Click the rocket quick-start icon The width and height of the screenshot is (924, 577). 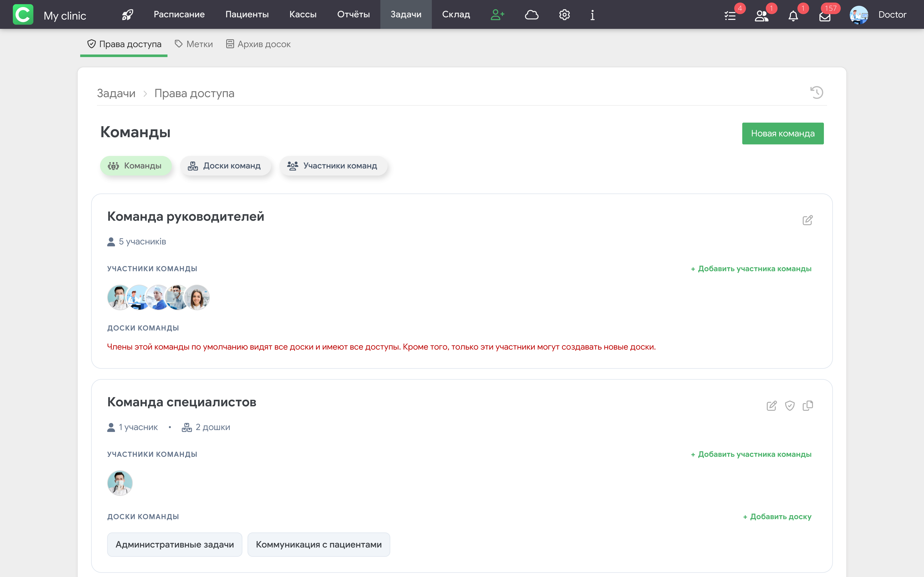point(127,14)
